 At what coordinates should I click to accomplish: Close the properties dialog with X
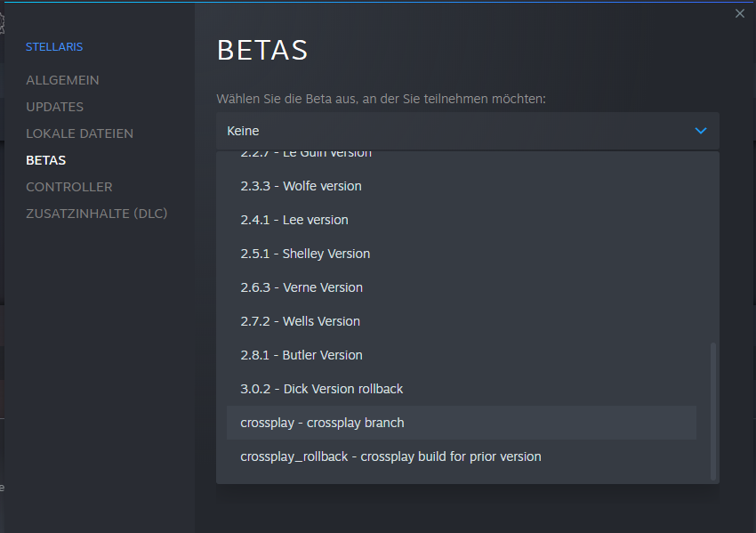coord(740,13)
